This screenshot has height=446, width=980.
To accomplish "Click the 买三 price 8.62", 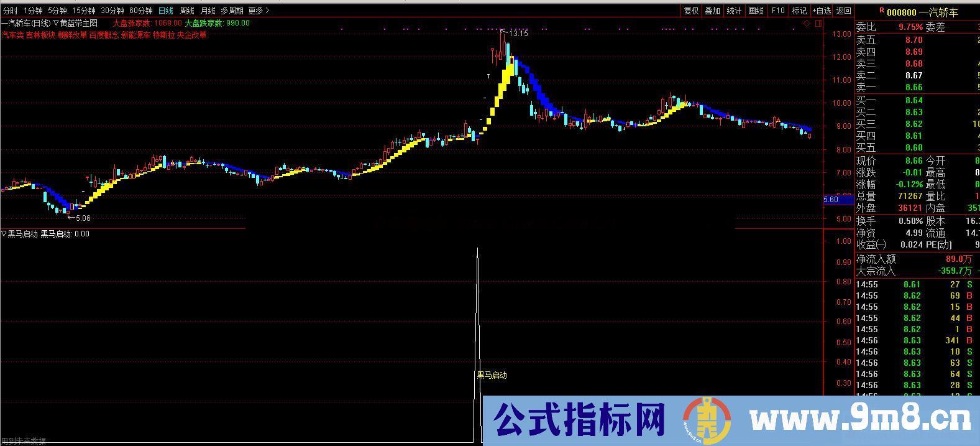I will (x=914, y=124).
